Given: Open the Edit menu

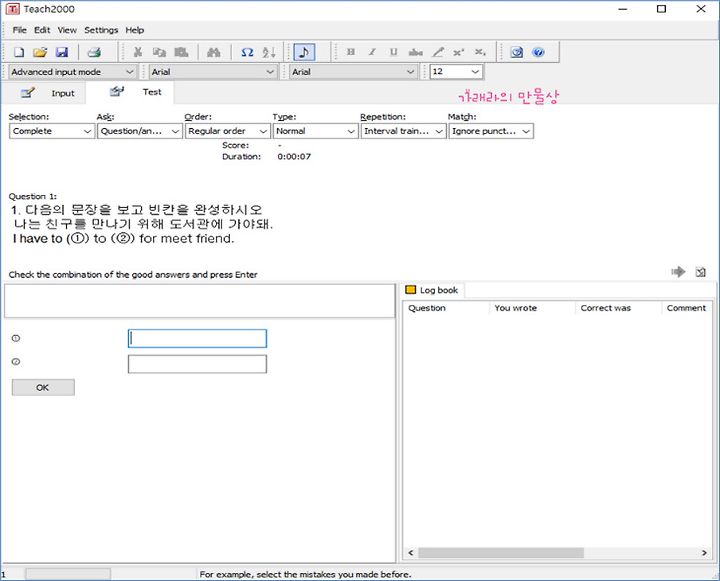Looking at the screenshot, I should [42, 30].
